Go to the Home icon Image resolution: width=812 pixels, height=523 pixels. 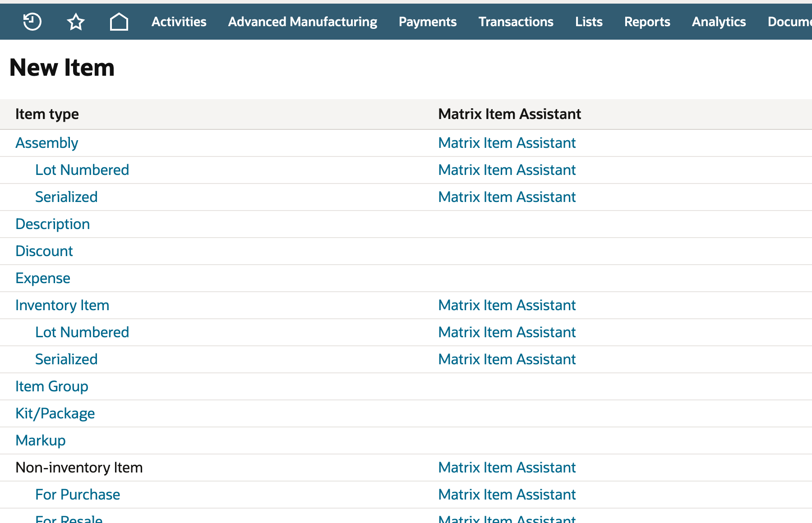pos(119,22)
